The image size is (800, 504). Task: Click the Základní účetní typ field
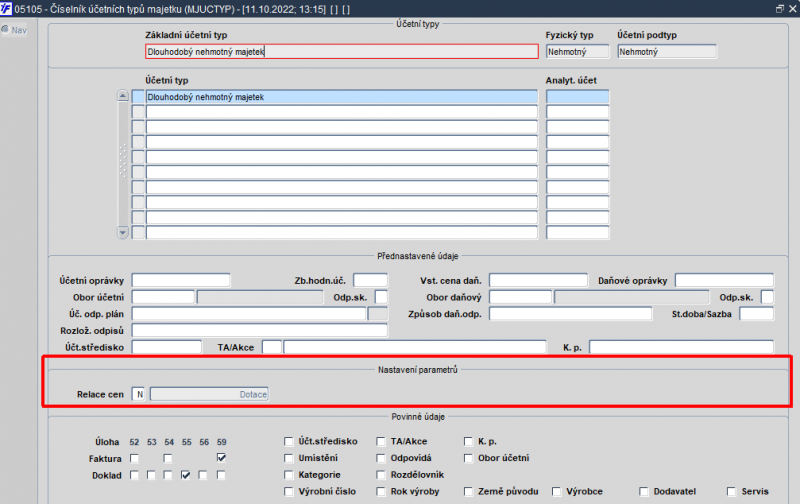tap(341, 52)
